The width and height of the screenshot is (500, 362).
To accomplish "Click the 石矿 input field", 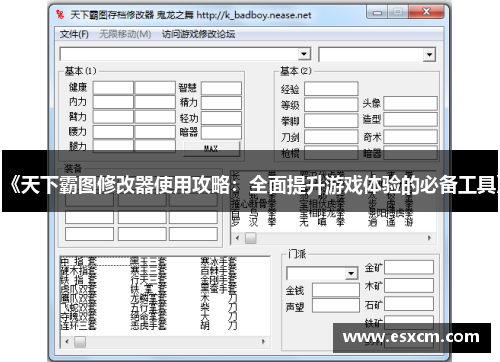I will click(x=409, y=304).
